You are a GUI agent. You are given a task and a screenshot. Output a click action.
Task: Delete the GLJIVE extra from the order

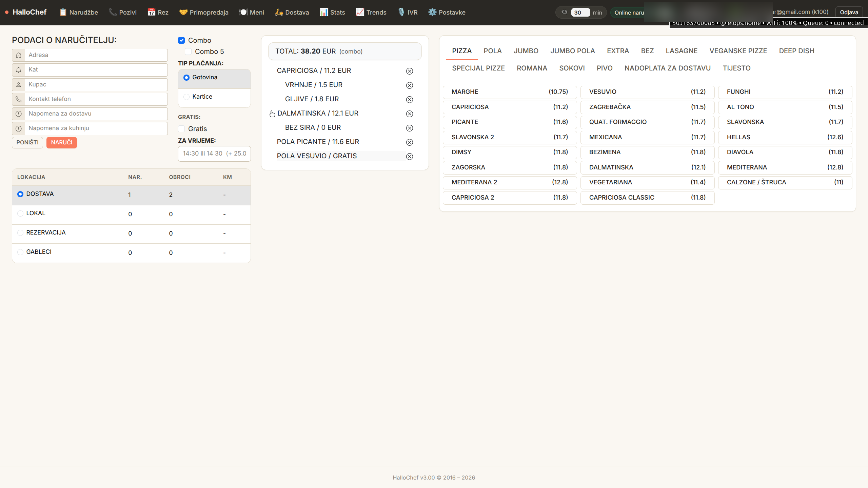point(410,100)
